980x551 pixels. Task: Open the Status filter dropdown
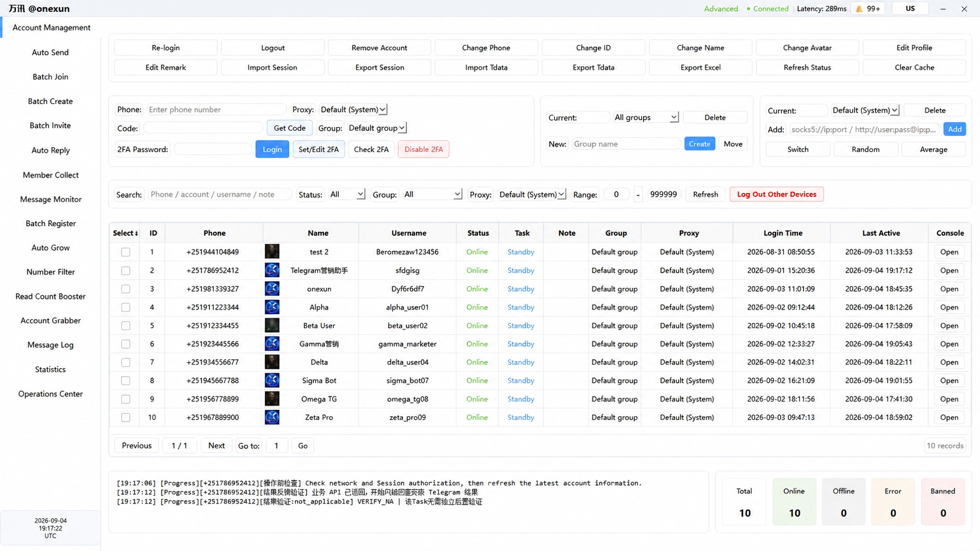click(x=347, y=195)
